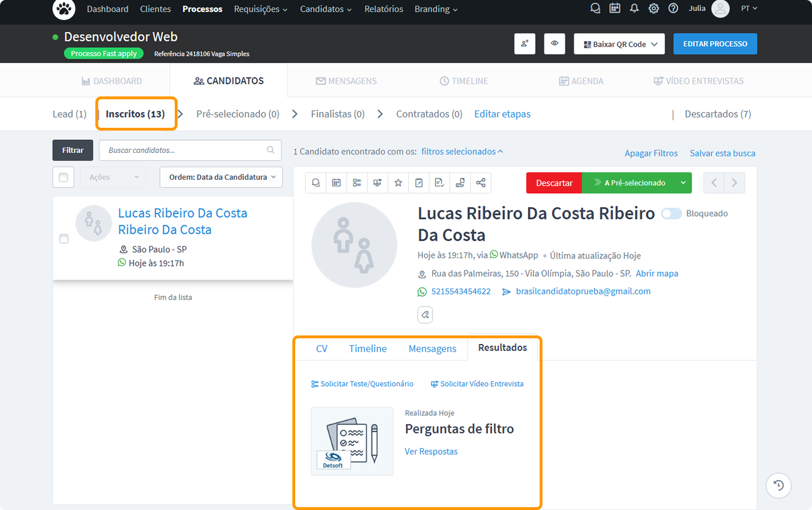Click the share icon in candidate toolbar
This screenshot has height=510, width=812.
pyautogui.click(x=481, y=183)
